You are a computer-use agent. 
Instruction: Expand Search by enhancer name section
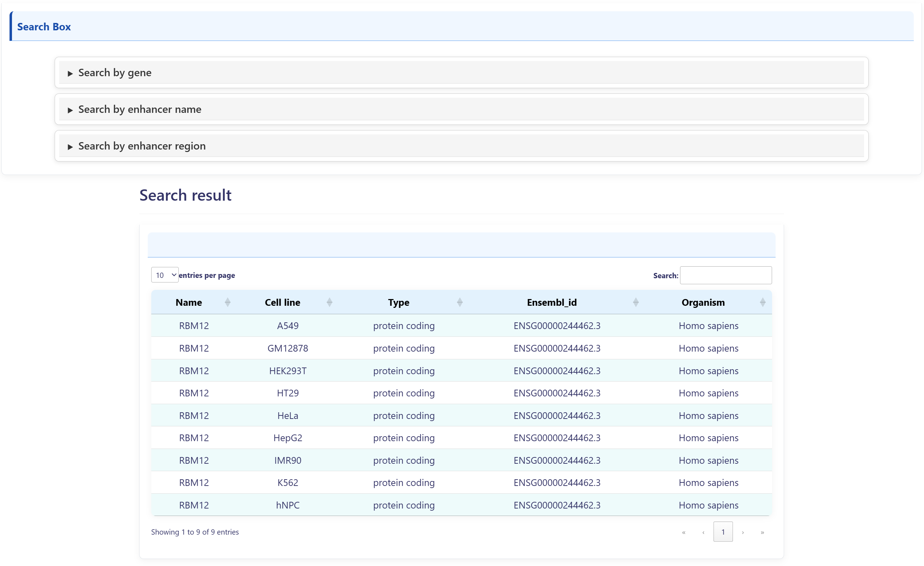point(140,110)
